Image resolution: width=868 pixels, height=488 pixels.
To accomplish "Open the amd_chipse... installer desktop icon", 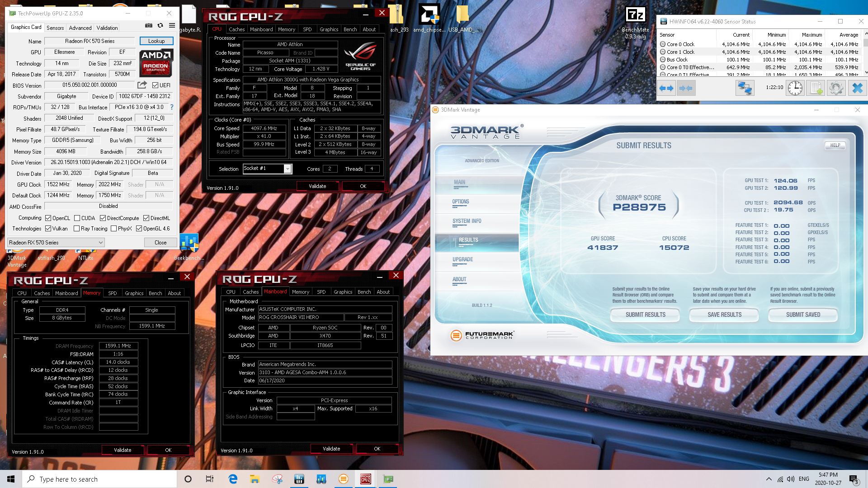I will click(429, 19).
